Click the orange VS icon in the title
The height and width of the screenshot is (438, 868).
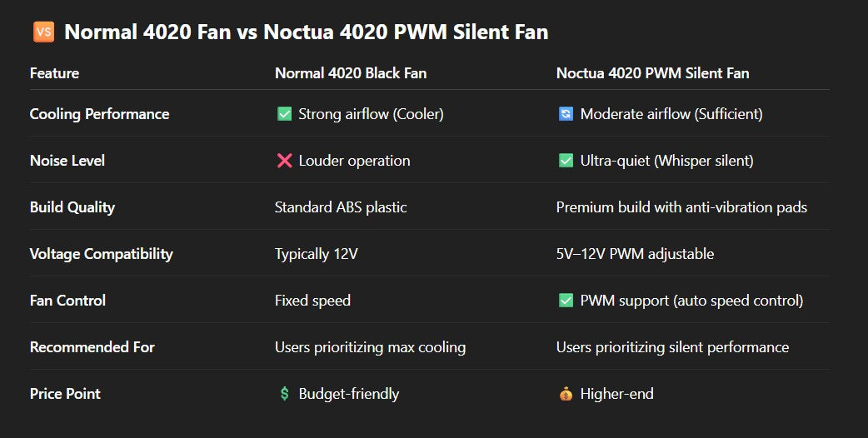43,32
